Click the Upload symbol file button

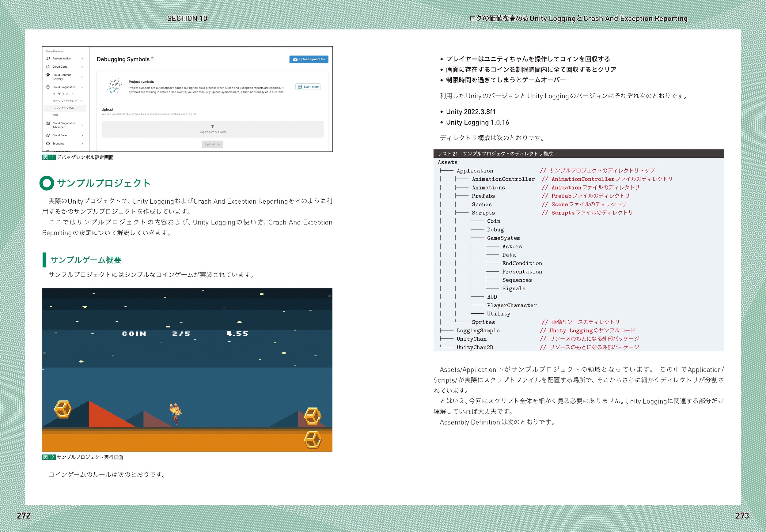[309, 60]
